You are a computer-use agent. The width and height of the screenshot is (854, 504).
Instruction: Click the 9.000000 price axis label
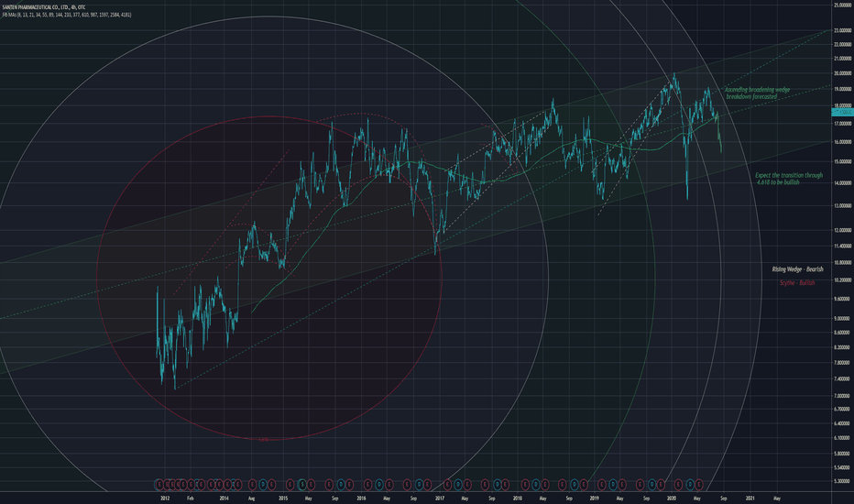tap(843, 319)
